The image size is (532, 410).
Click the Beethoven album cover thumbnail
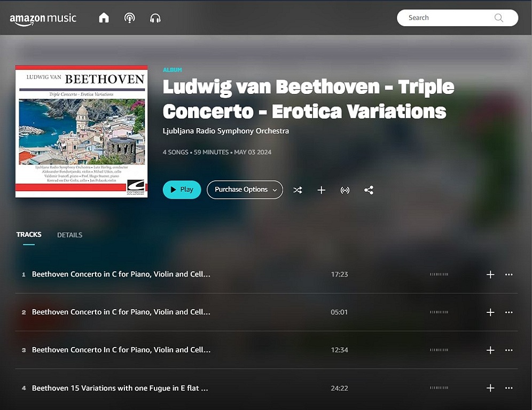[x=81, y=131]
